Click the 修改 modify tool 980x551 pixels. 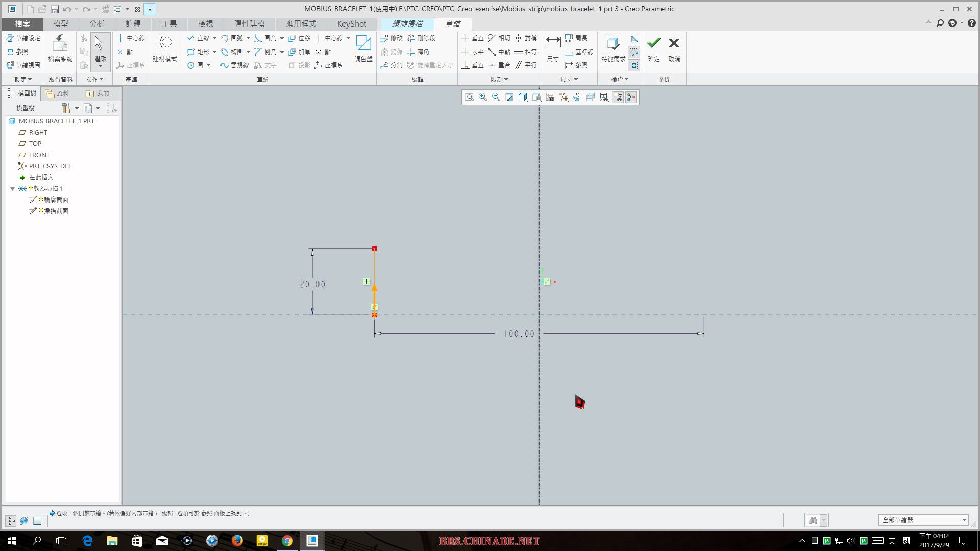coord(391,38)
